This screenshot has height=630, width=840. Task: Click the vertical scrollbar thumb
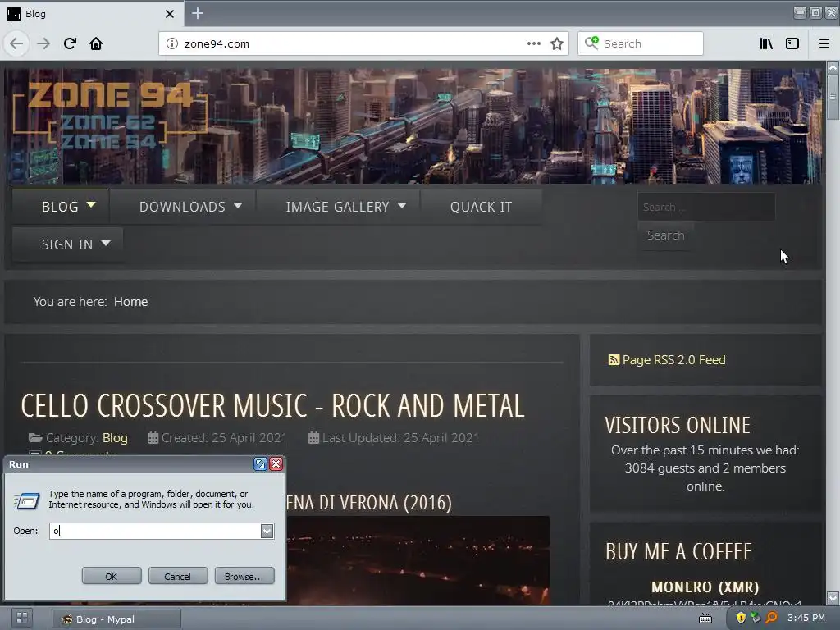point(833,97)
